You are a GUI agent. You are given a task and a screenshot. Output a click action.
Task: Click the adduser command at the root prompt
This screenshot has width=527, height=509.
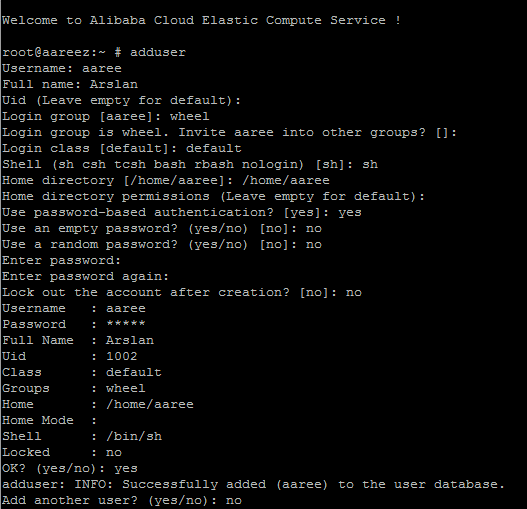(158, 52)
